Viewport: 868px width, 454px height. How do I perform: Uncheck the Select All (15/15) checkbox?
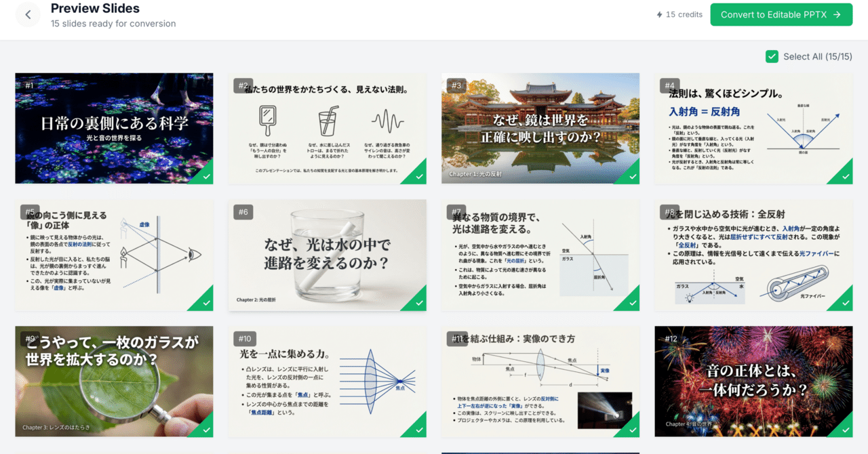point(771,56)
